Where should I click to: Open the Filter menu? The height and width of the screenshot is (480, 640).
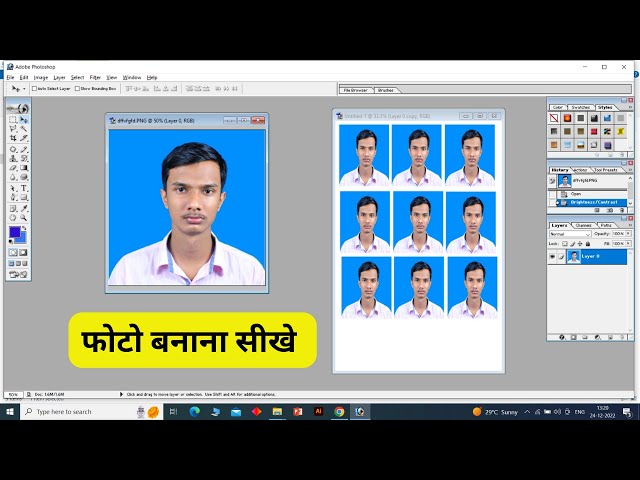[95, 77]
